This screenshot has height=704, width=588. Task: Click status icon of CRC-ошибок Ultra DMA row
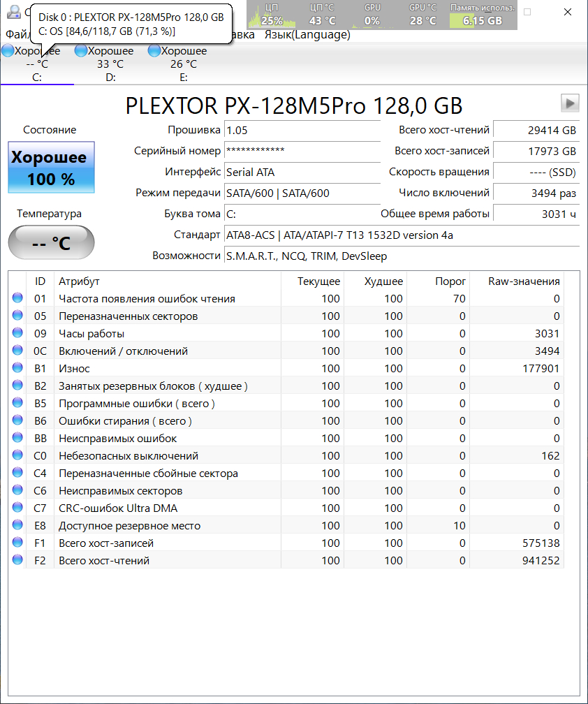point(17,507)
